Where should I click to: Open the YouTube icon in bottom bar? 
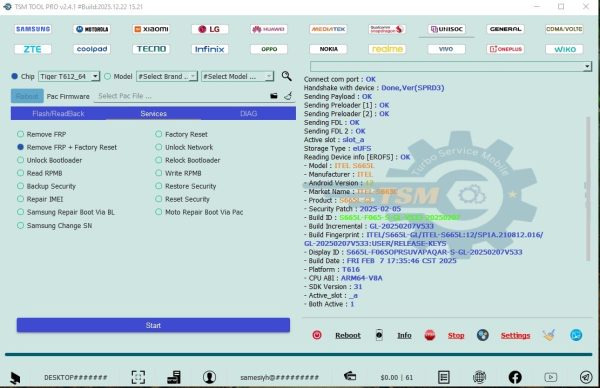point(551,377)
